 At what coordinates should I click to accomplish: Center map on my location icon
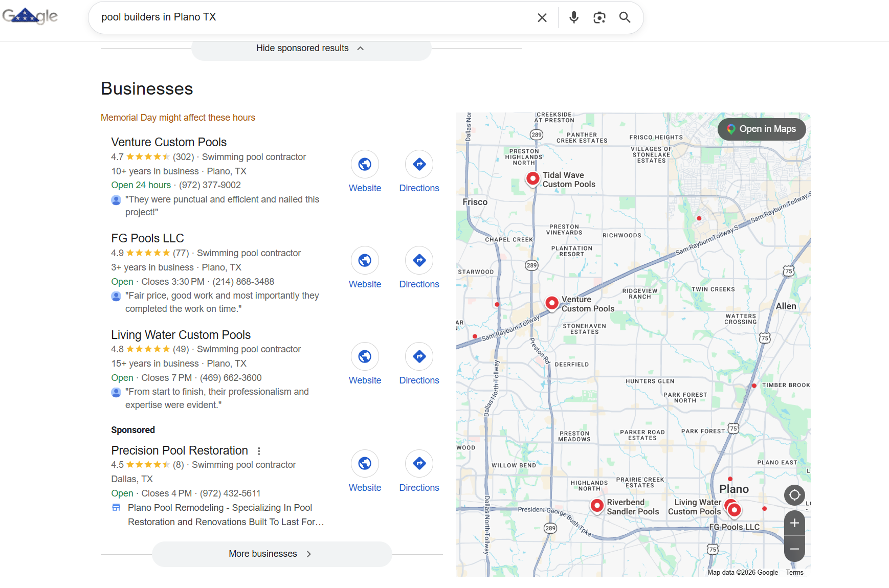tap(794, 495)
